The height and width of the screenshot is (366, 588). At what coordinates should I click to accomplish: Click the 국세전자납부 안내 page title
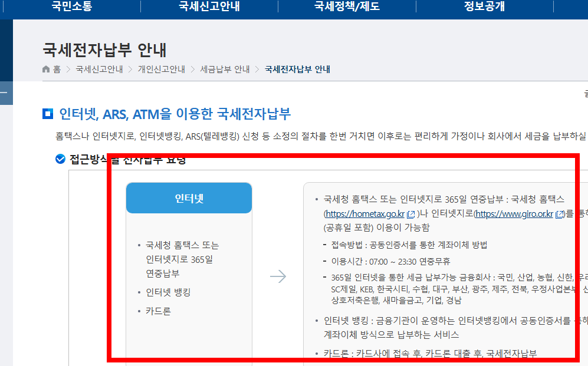click(104, 50)
